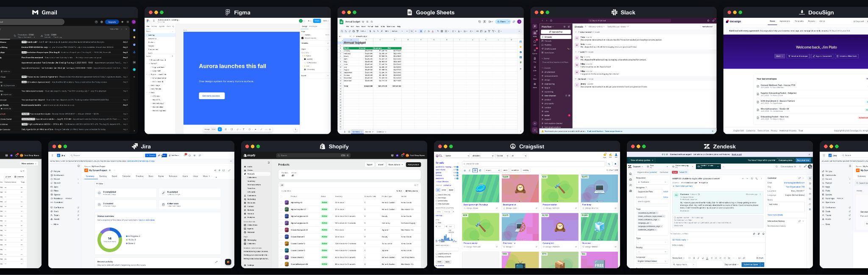Open DocuSign Start dropdown button
This screenshot has height=275, width=868.
(779, 56)
